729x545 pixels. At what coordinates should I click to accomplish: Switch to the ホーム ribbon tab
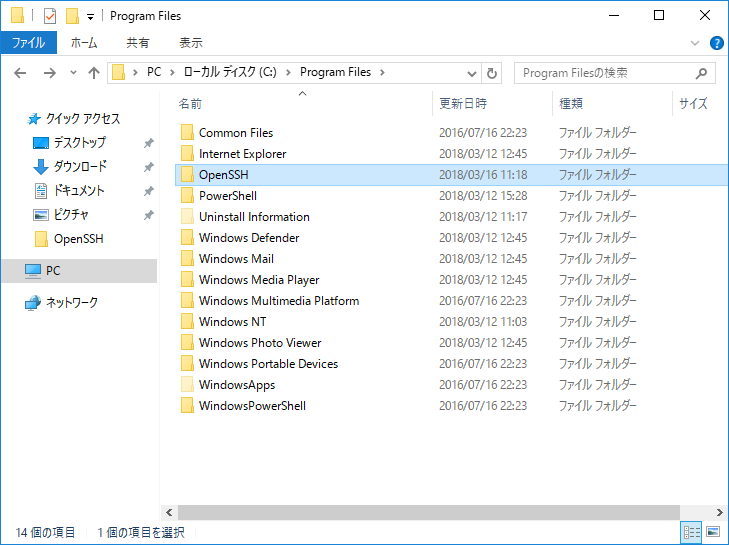pyautogui.click(x=84, y=43)
